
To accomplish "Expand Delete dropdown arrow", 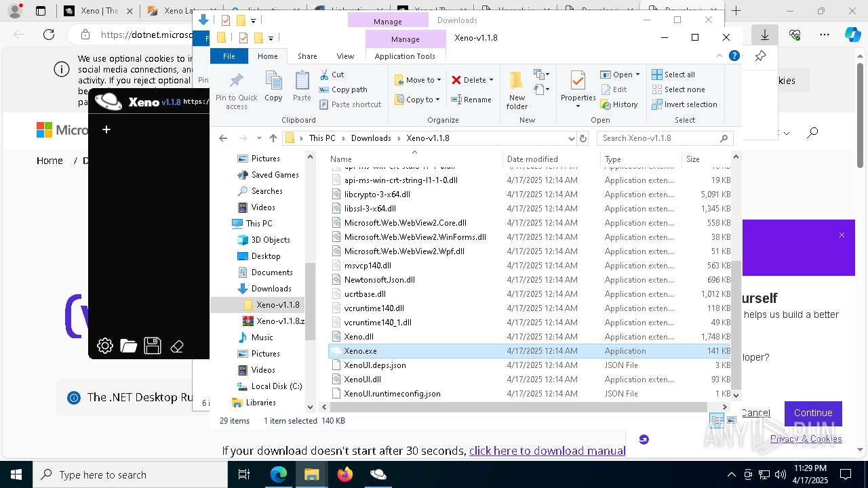I will (x=491, y=80).
